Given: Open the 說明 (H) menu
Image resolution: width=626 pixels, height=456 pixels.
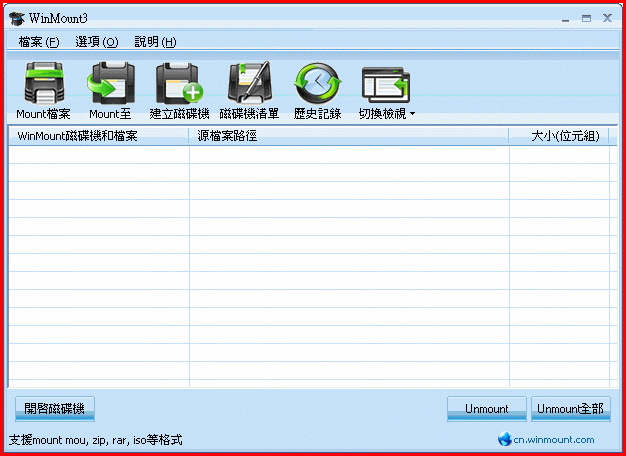Looking at the screenshot, I should pos(155,42).
